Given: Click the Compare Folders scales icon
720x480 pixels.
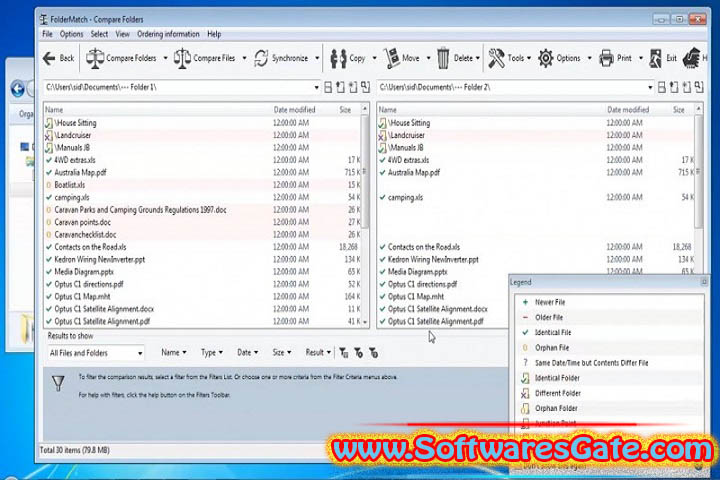Looking at the screenshot, I should click(x=95, y=58).
